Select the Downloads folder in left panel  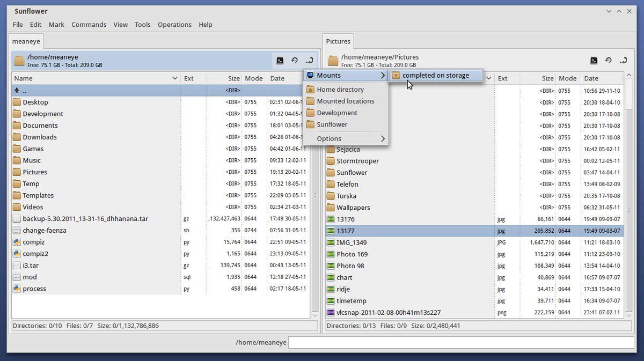coord(40,137)
